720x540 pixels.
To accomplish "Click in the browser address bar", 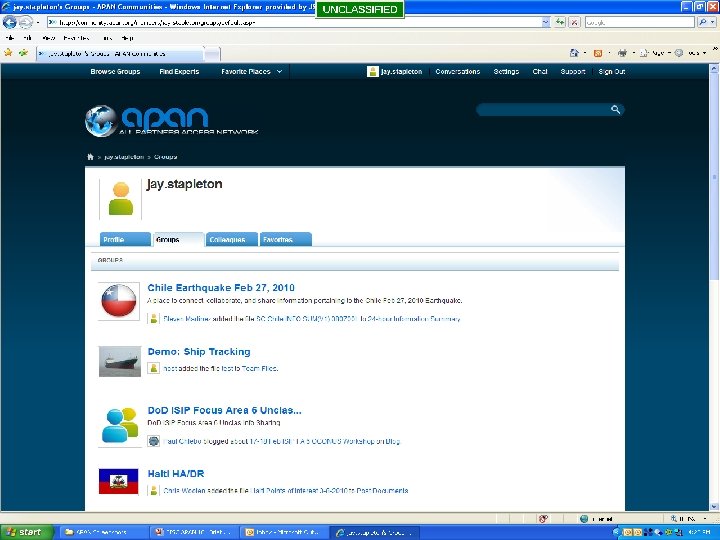I will tap(294, 22).
